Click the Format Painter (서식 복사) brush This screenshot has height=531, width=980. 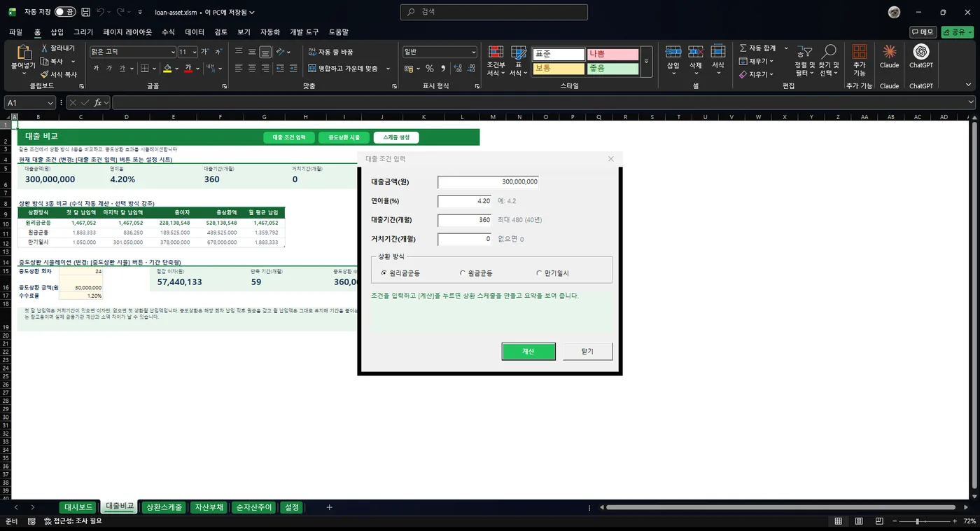click(44, 74)
